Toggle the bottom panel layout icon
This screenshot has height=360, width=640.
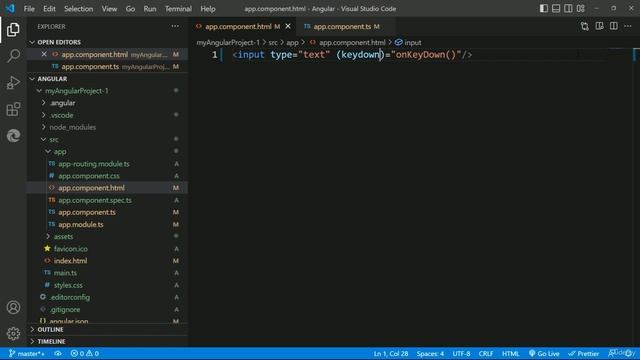coord(556,9)
